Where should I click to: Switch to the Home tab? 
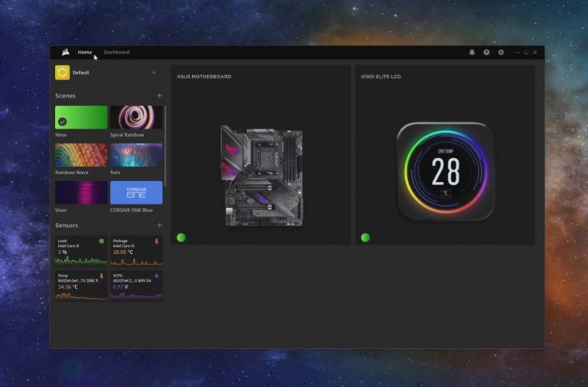point(84,52)
